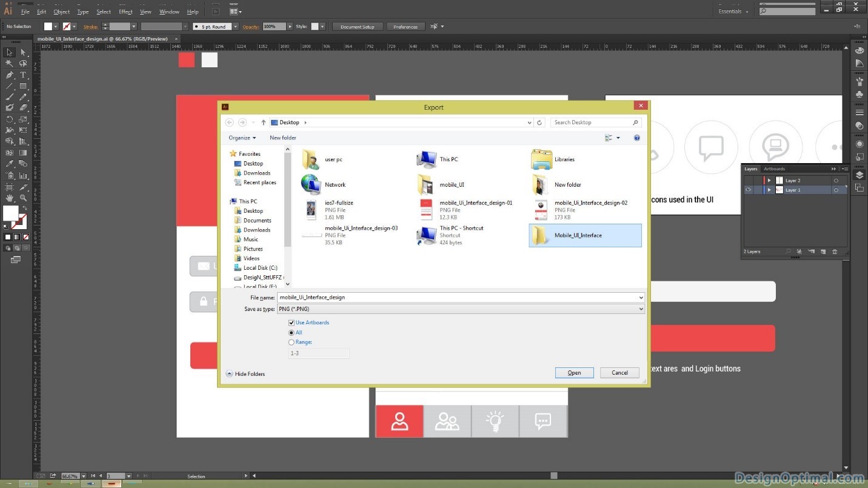Choose the Pencil tool
The width and height of the screenshot is (868, 488).
[23, 97]
